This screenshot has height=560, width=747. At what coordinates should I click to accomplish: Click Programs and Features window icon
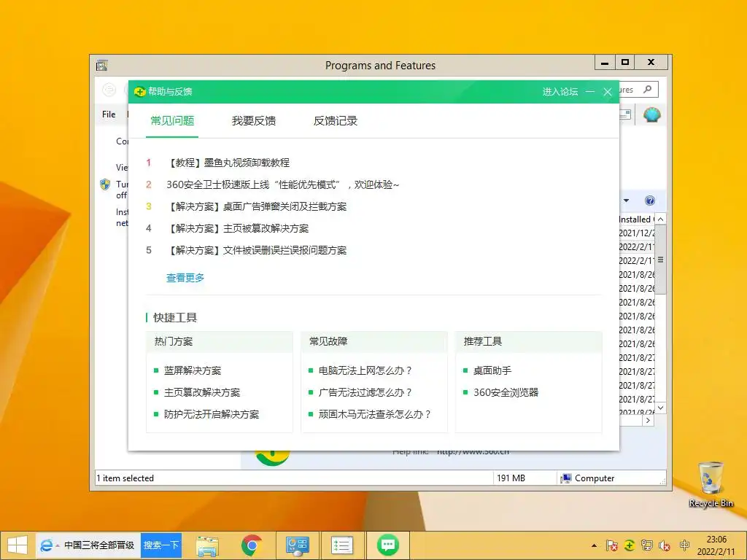pos(102,65)
